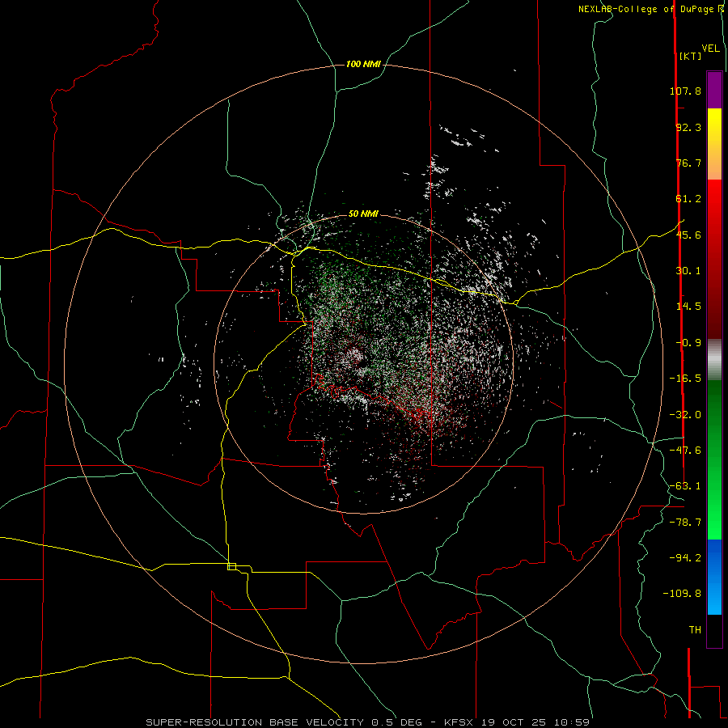Select the 45.6 scale value

click(x=688, y=235)
